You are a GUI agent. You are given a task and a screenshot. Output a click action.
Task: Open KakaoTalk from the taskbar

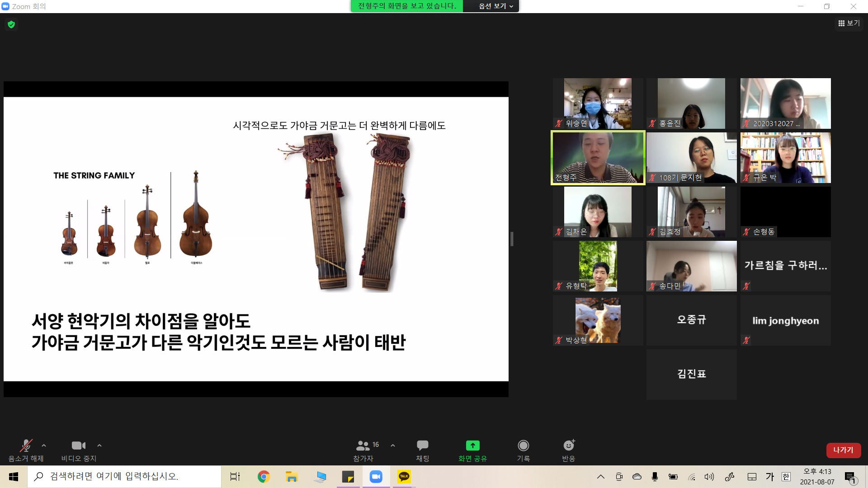[x=404, y=477]
